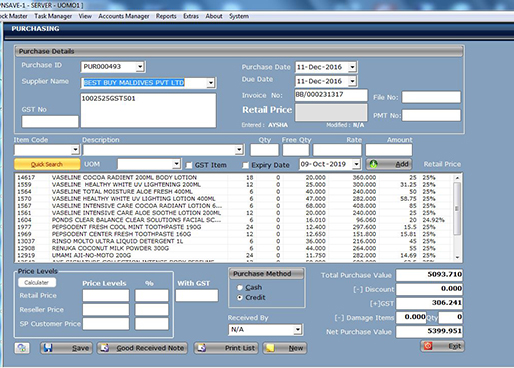Select the RINSO MOLTO ULTRA LIQUID DETERGENT 1L row
This screenshot has width=514, height=368.
coord(234,241)
